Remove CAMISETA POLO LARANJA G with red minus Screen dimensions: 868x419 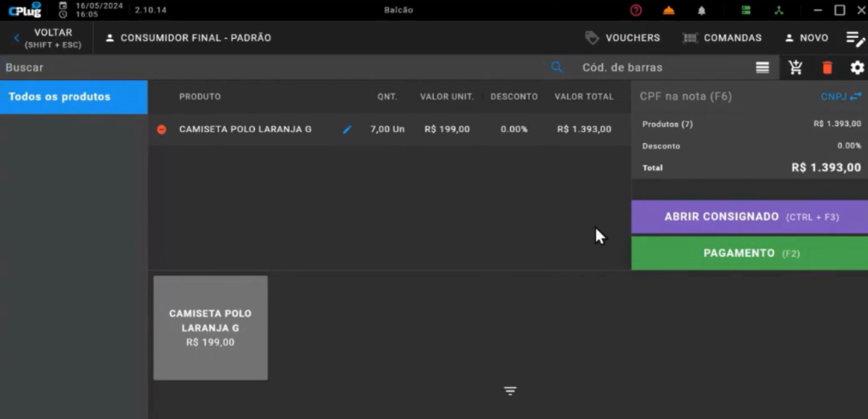pos(162,130)
